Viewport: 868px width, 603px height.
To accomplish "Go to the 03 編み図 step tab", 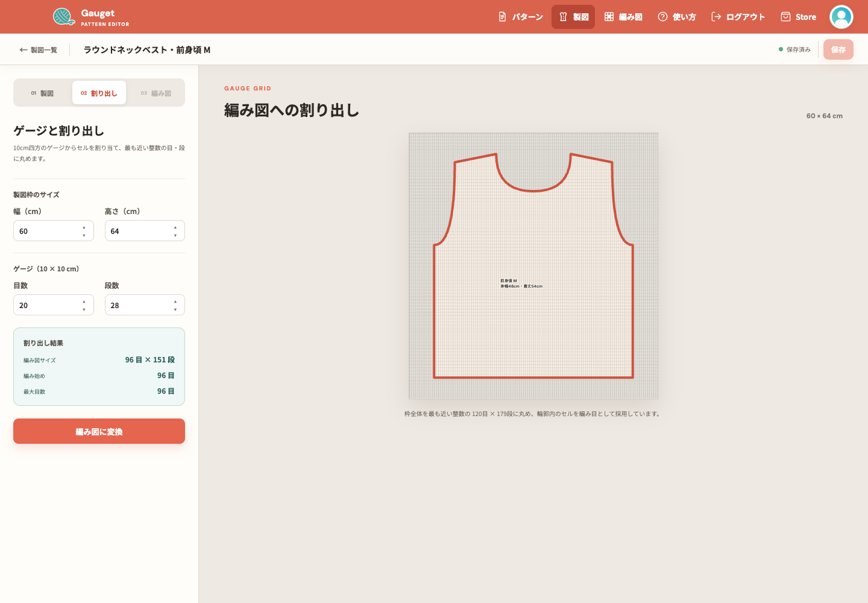I will (156, 93).
